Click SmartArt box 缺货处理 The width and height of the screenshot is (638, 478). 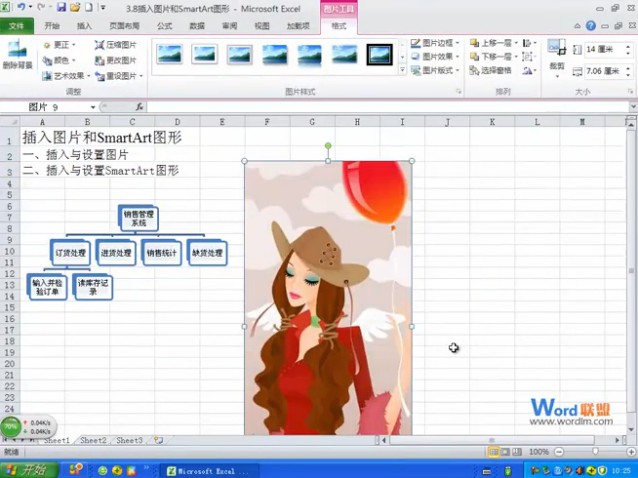click(x=207, y=253)
